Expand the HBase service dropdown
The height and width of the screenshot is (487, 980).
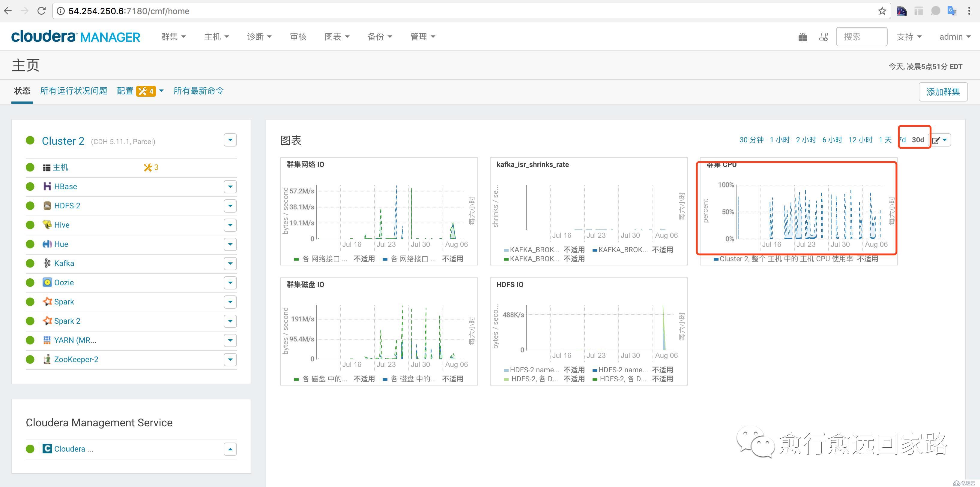pyautogui.click(x=230, y=186)
